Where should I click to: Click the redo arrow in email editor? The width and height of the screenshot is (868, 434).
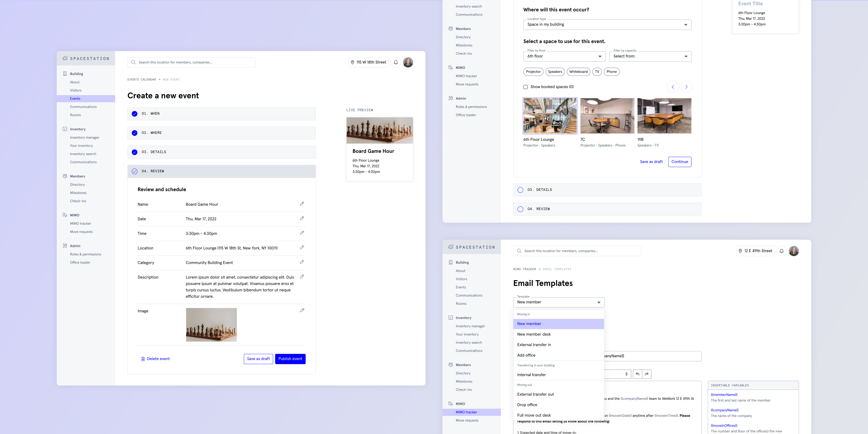point(647,374)
